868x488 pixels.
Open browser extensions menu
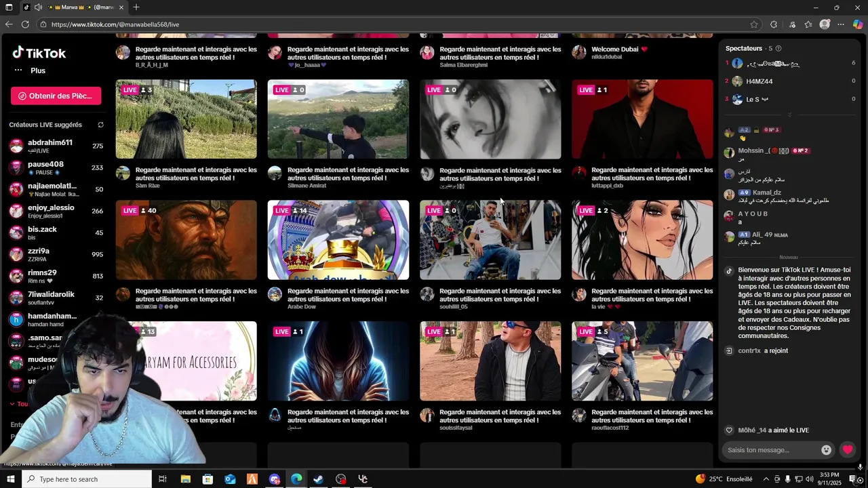pyautogui.click(x=774, y=24)
